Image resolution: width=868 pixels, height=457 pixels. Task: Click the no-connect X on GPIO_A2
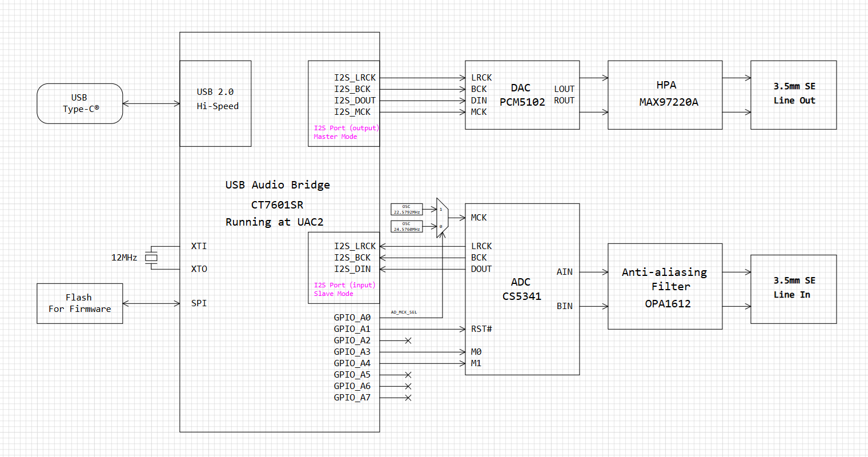click(x=408, y=340)
